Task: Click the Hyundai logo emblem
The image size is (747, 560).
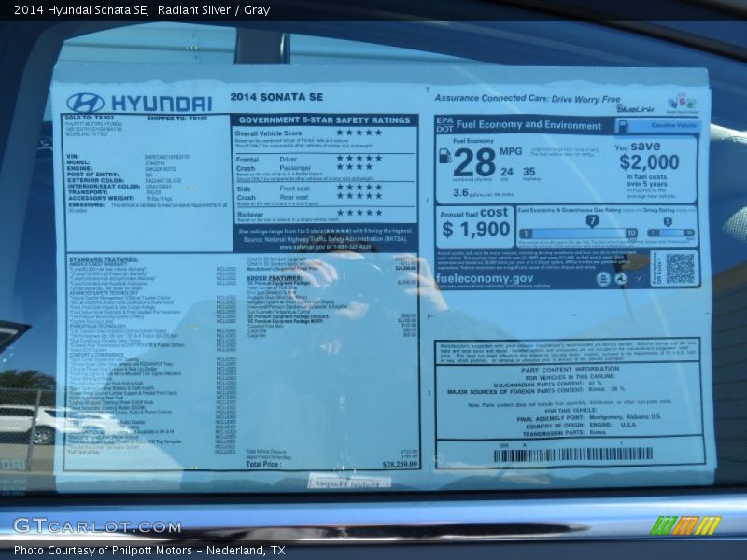Action: point(85,103)
